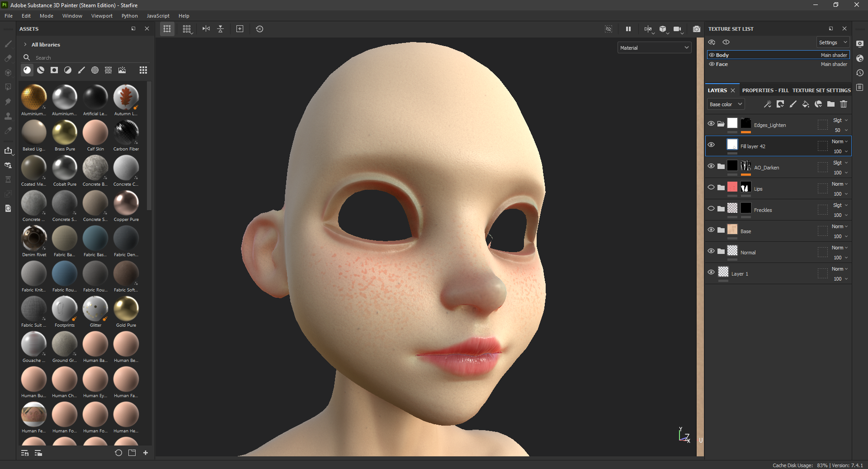Click the camera screenshot icon in viewport toolbar
868x469 pixels.
(696, 29)
